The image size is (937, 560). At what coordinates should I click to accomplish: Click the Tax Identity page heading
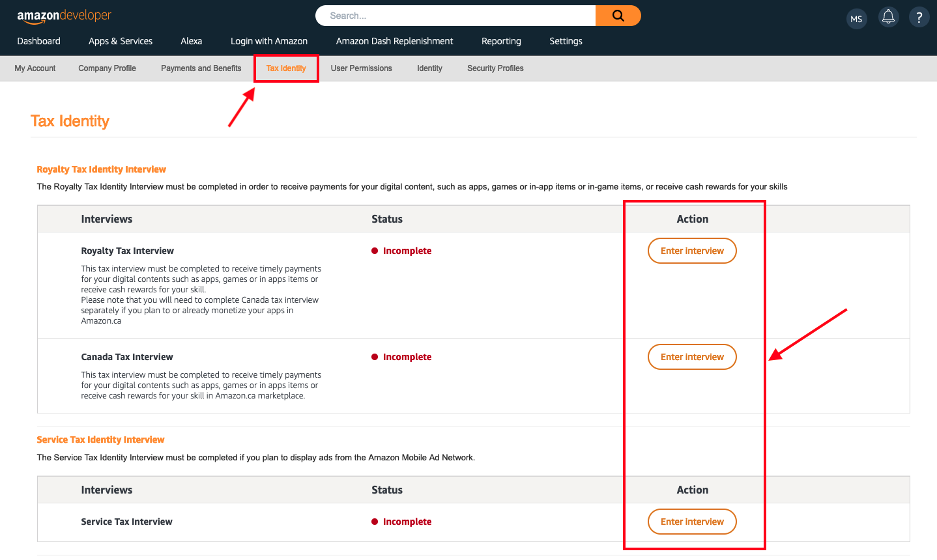[70, 121]
